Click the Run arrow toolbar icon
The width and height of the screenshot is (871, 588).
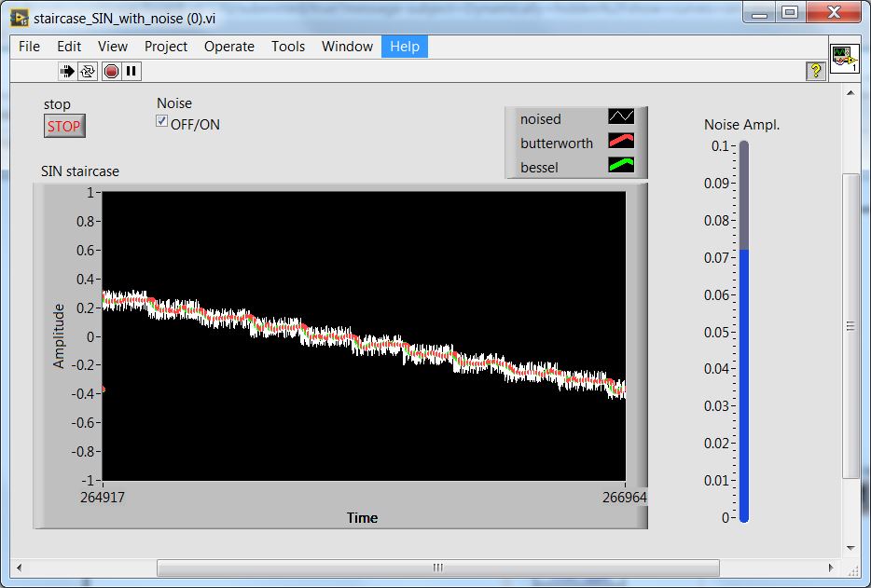[x=67, y=71]
